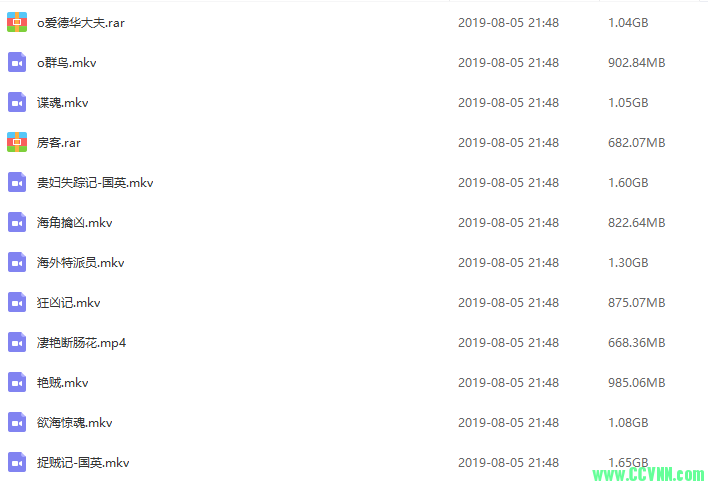The width and height of the screenshot is (708, 485).
Task: Open the file named o爱德华大夫.rar
Action: (x=81, y=23)
